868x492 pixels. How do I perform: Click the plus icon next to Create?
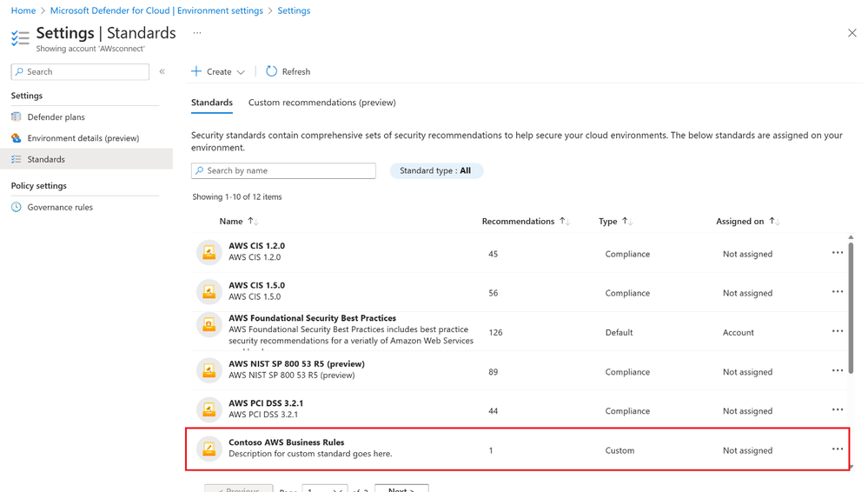click(196, 71)
